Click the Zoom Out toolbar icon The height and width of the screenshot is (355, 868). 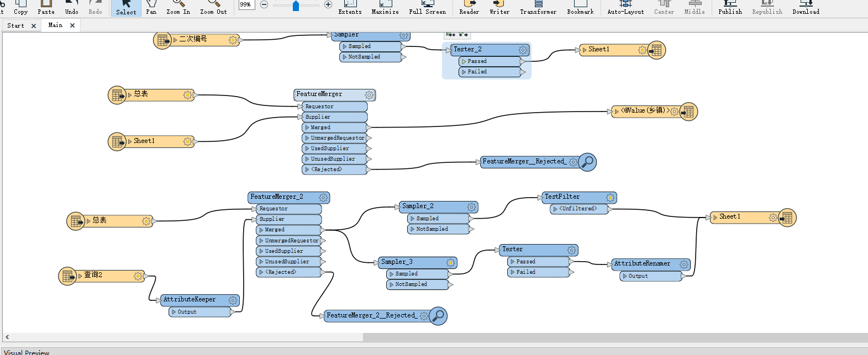tap(213, 7)
